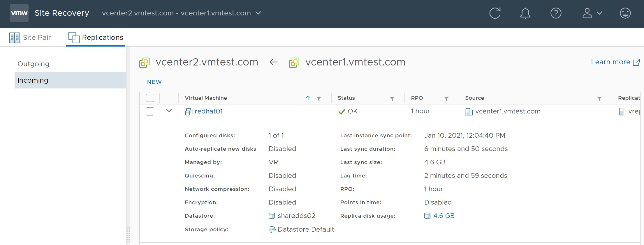Switch to the Site Pair tab

30,38
